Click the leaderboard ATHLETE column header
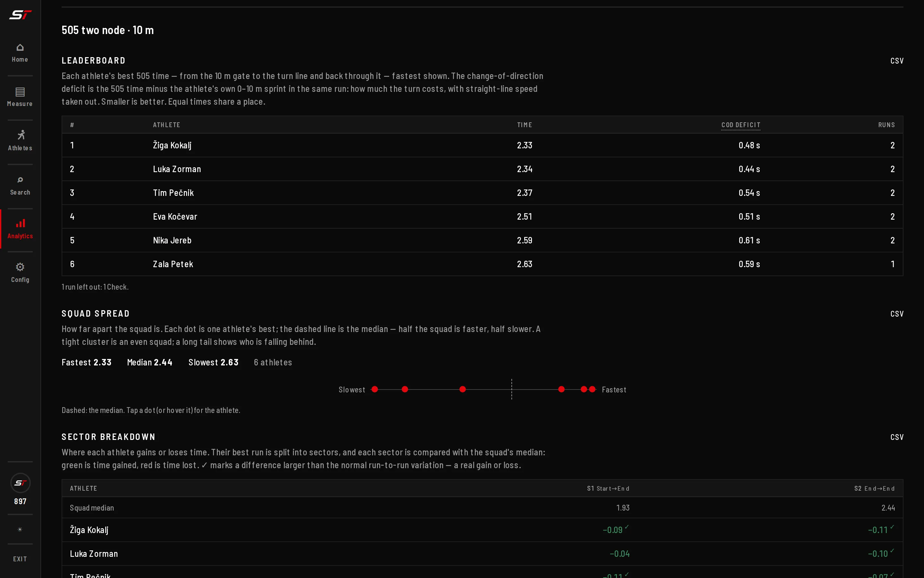 [167, 125]
